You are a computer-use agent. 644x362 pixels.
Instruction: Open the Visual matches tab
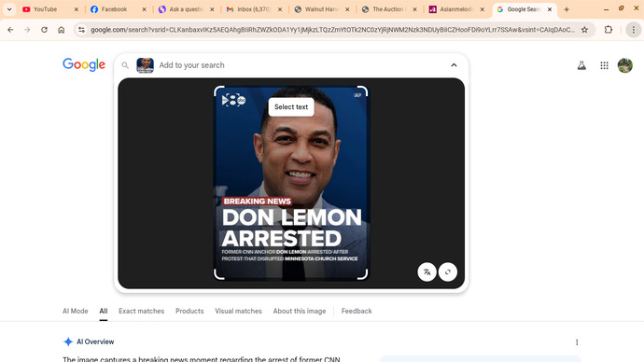(238, 311)
